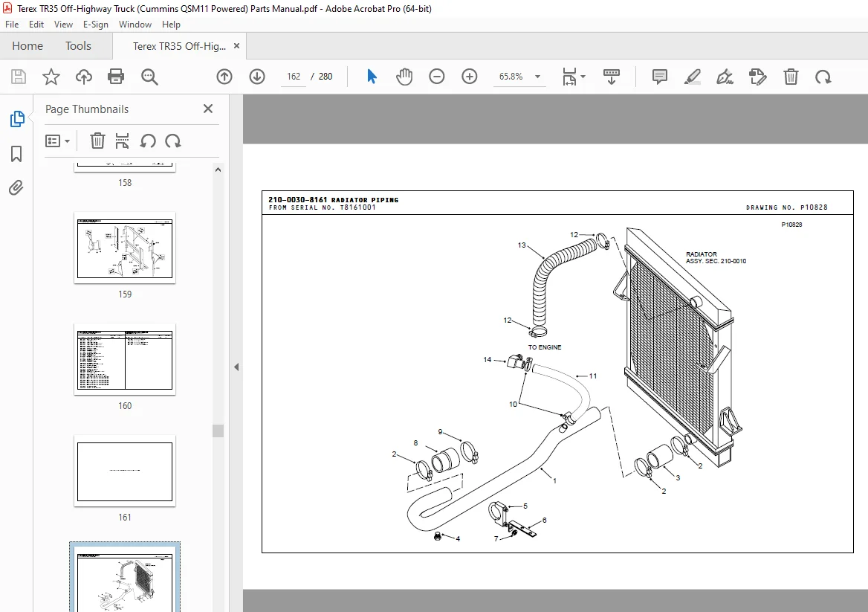Select the highlighted page 162 thumbnail
868x612 pixels.
(125, 577)
